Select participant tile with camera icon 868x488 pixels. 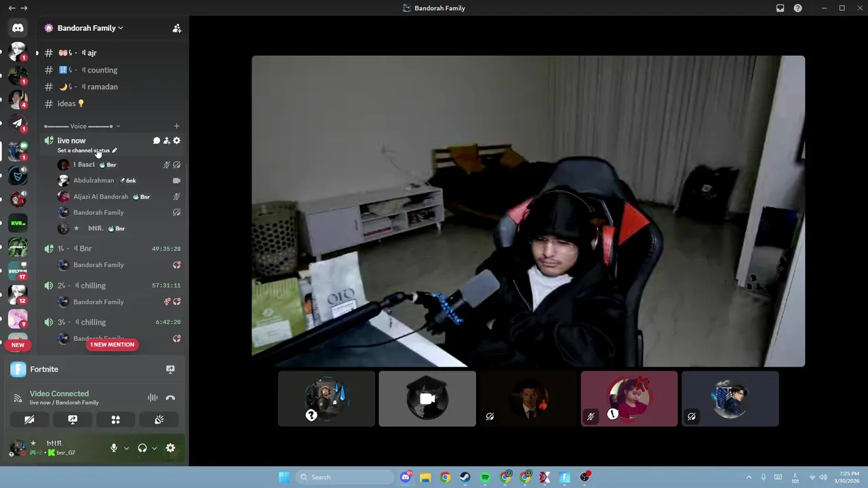(x=427, y=399)
